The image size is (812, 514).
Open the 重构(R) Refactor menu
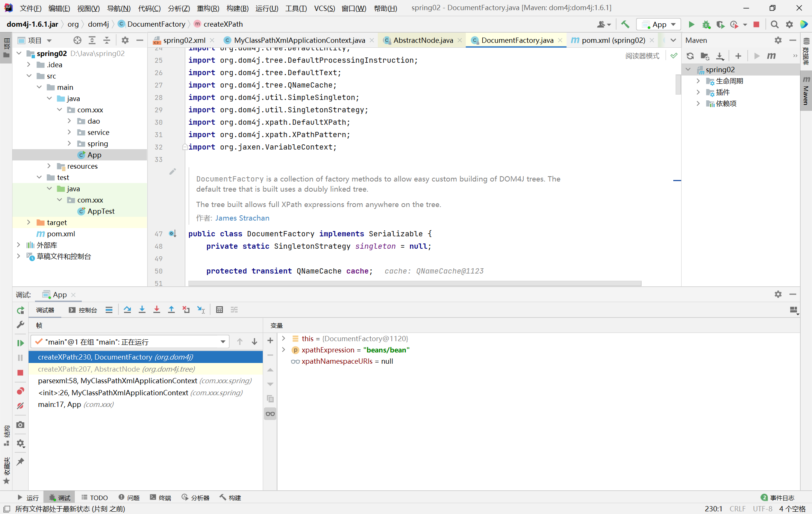[x=208, y=8]
